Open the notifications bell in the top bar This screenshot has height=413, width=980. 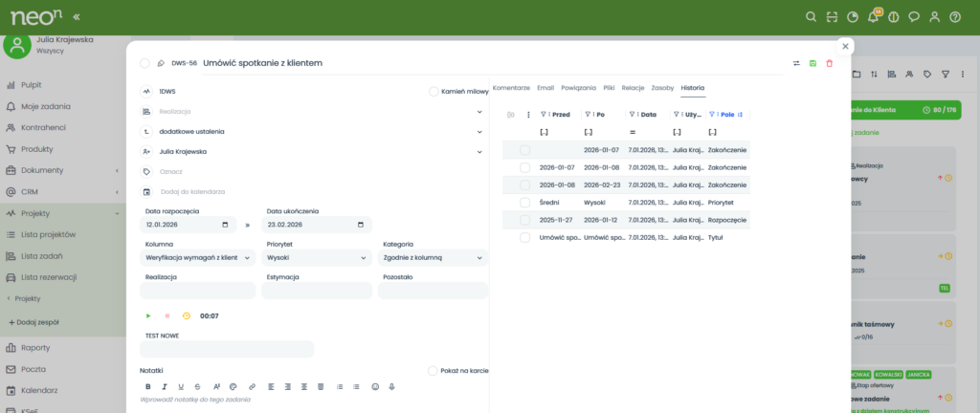pos(872,17)
